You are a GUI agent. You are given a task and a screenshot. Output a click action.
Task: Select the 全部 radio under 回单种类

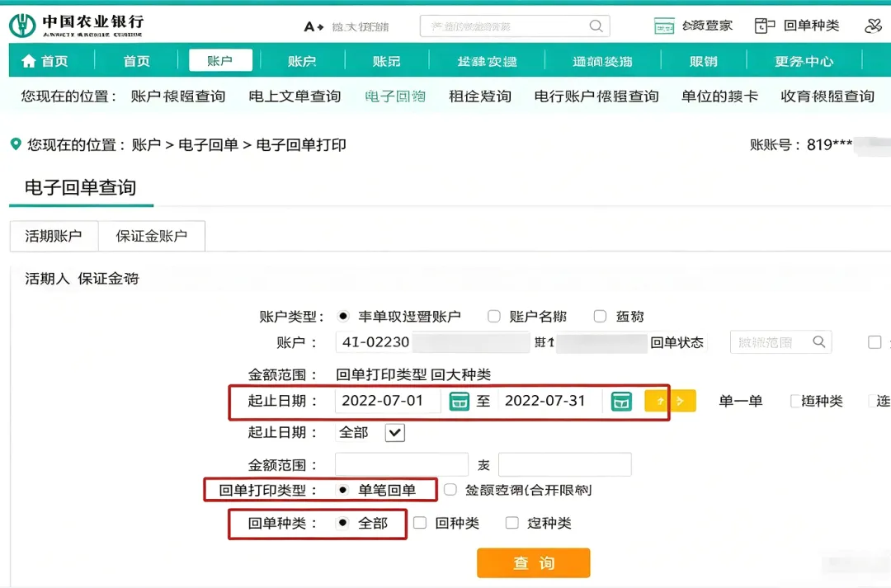click(342, 523)
